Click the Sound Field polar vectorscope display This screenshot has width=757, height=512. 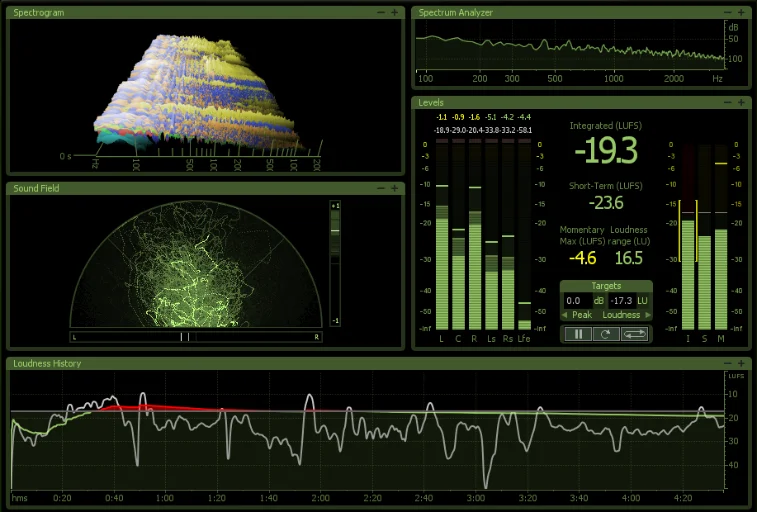(x=196, y=264)
